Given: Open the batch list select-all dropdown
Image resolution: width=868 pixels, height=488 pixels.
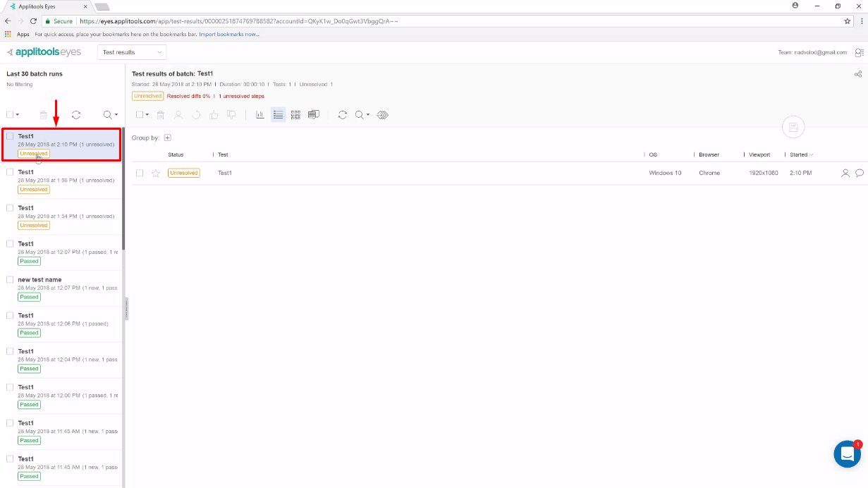Looking at the screenshot, I should (17, 115).
